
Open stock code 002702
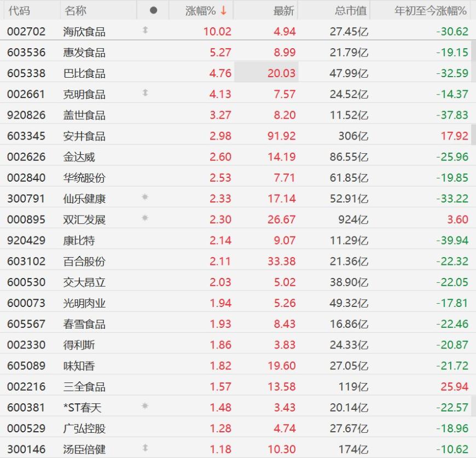click(26, 32)
